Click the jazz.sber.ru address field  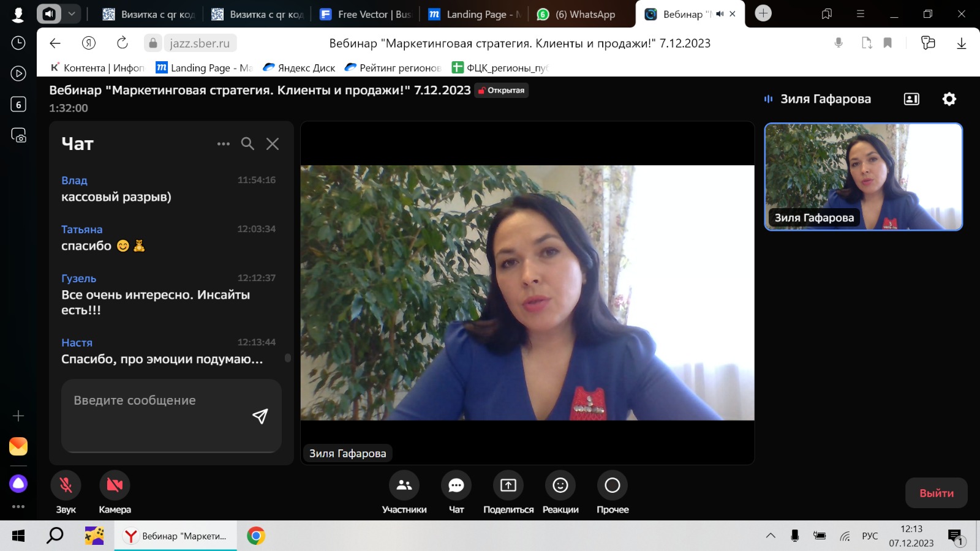point(200,43)
